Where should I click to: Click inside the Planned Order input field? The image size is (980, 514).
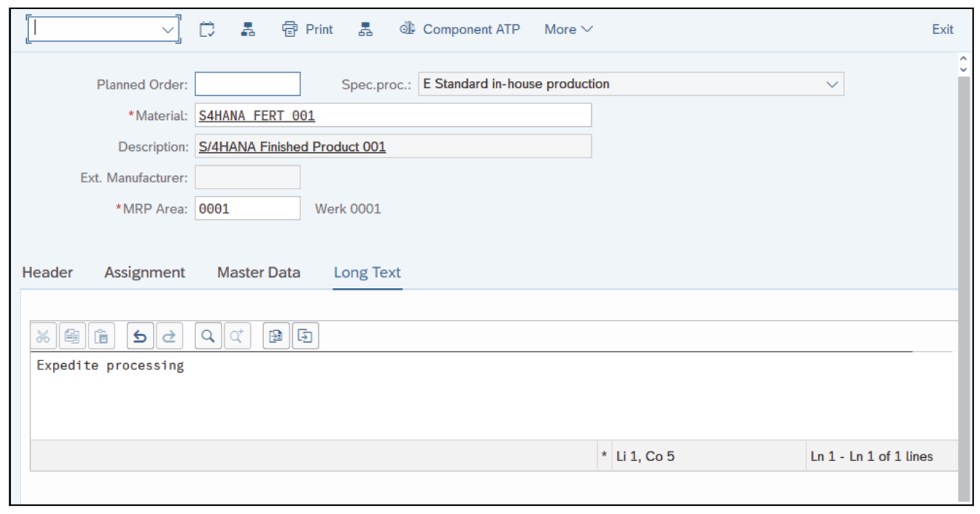tap(247, 84)
